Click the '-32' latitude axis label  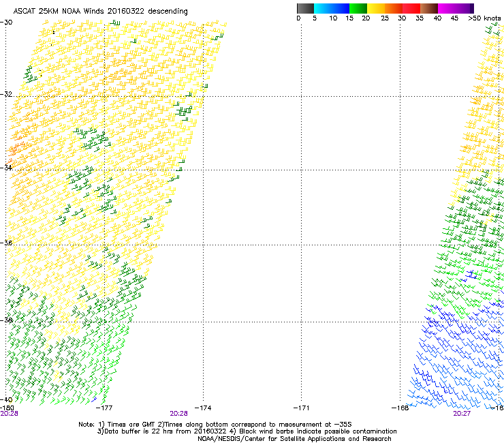click(x=6, y=94)
